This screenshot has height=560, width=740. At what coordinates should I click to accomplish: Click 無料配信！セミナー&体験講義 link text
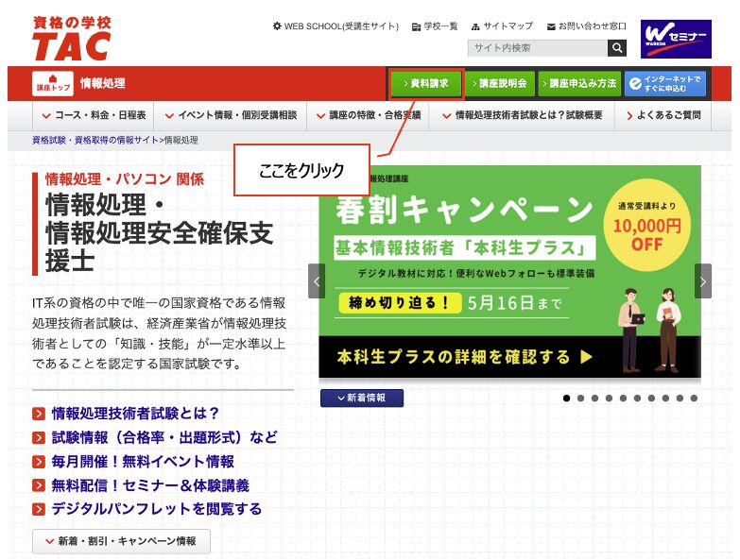click(150, 485)
